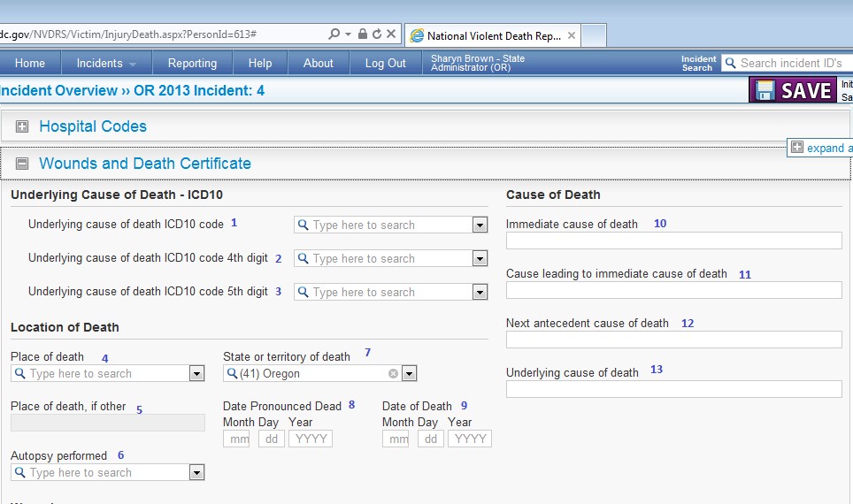Click the Date of Death year field
The width and height of the screenshot is (853, 504).
pos(469,439)
